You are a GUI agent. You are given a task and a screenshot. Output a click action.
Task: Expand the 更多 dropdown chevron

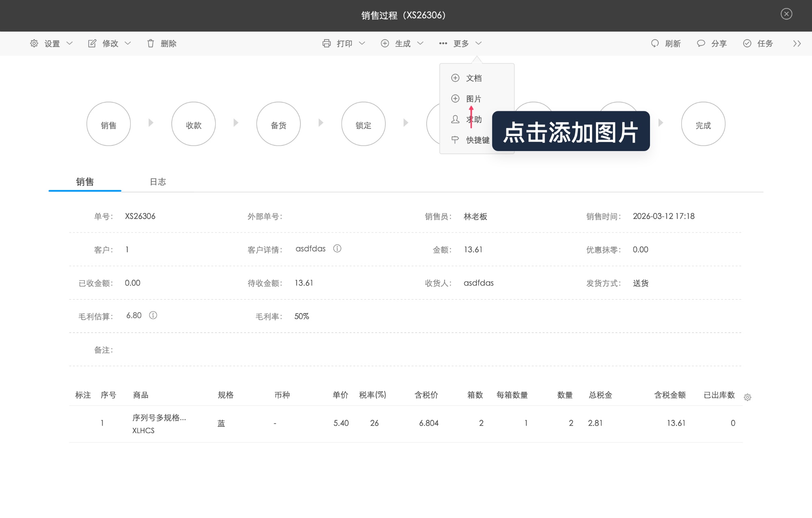pos(479,43)
